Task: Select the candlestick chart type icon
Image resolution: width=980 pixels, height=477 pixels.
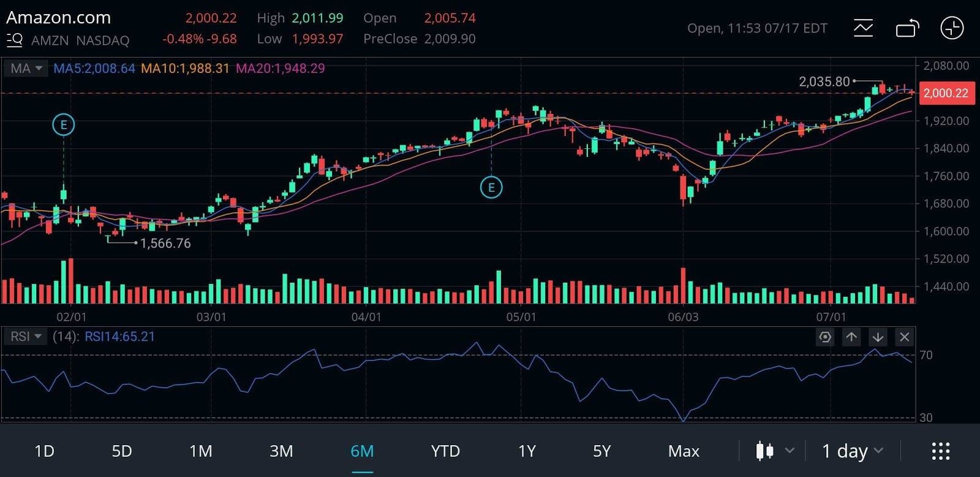Action: click(x=764, y=451)
